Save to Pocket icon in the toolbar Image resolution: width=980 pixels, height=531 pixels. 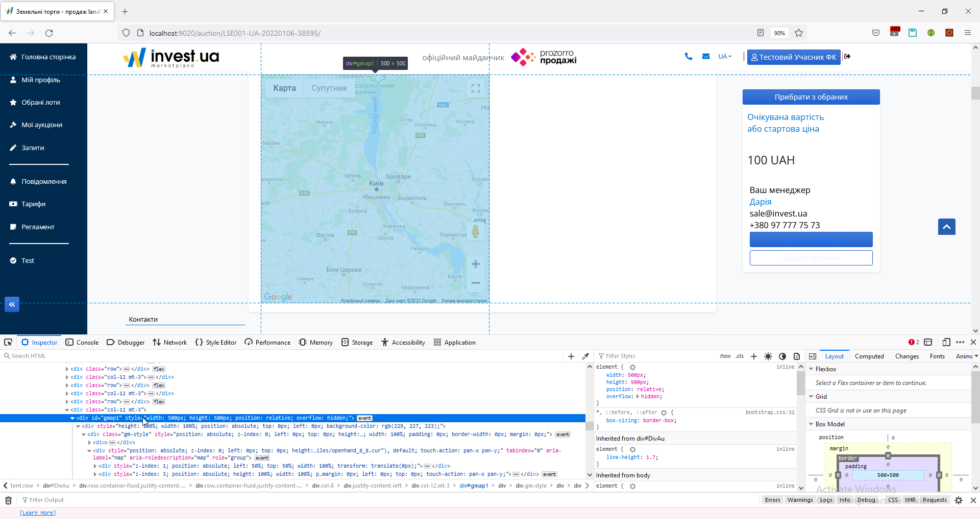(x=876, y=33)
